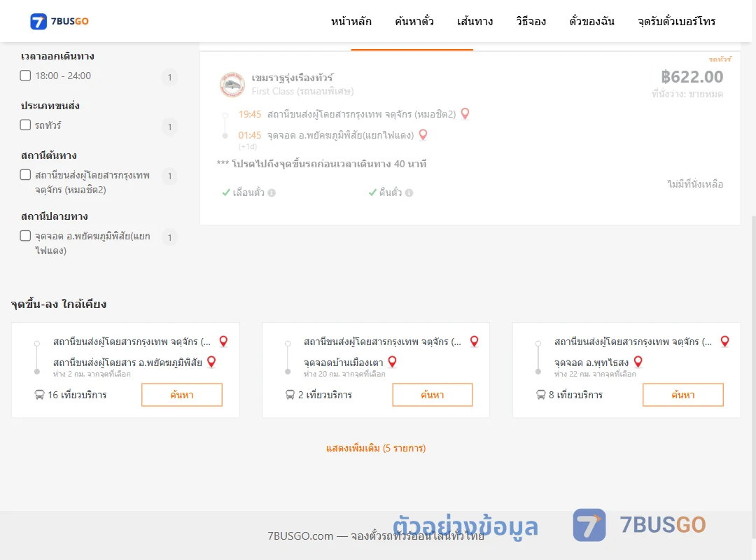The image size is (756, 560).
Task: Click origin map pin in the 8 เที่ยวบริการ card
Action: click(x=724, y=342)
